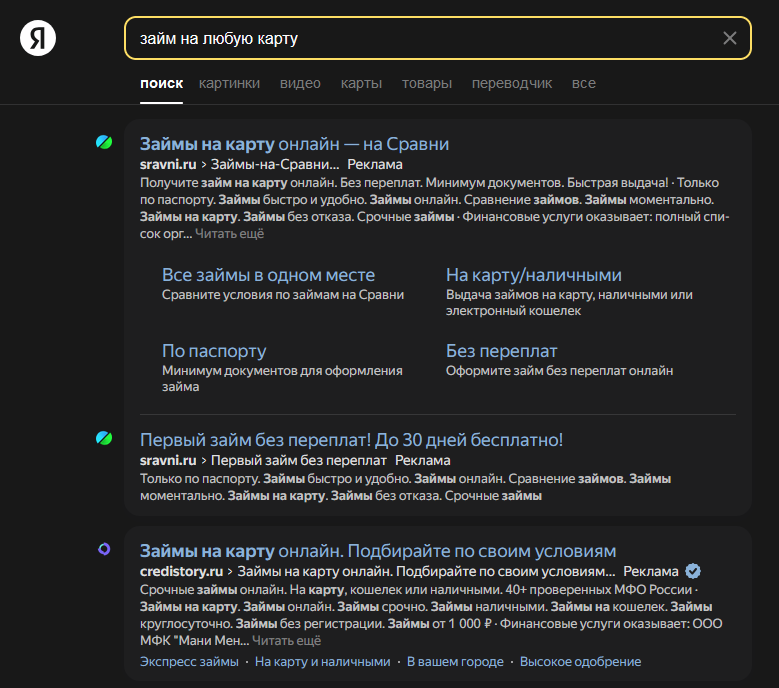Switch to the 'товары' tab
Image resolution: width=779 pixels, height=688 pixels.
coord(427,83)
